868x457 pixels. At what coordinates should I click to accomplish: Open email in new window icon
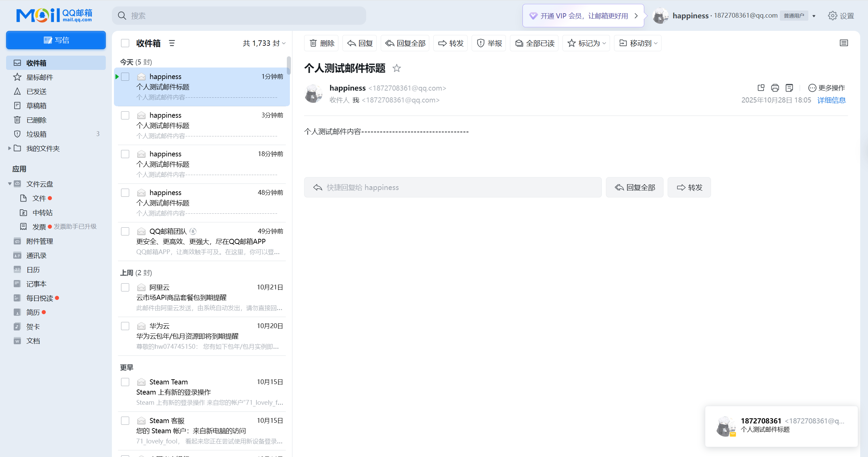(761, 88)
